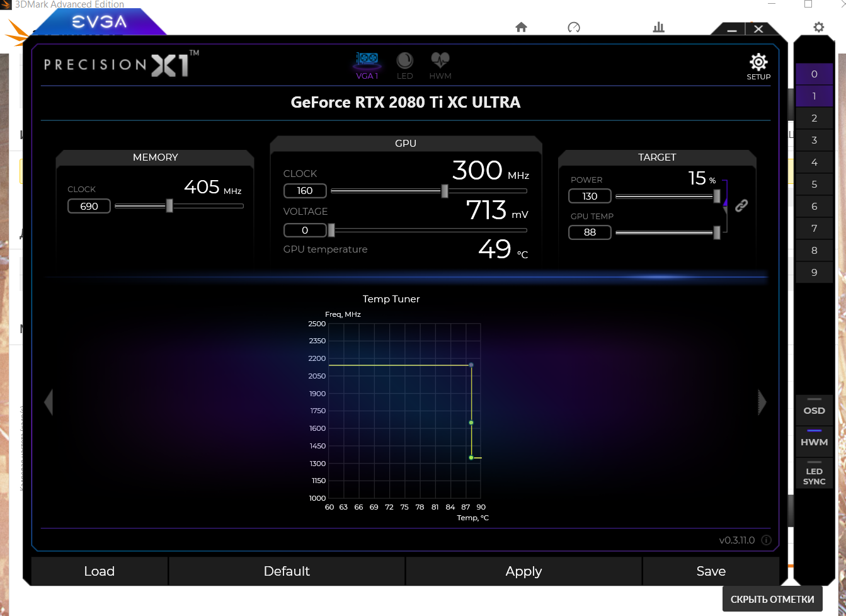Click the 300 MHz GPU clock readout
The width and height of the screenshot is (846, 616).
coord(491,171)
